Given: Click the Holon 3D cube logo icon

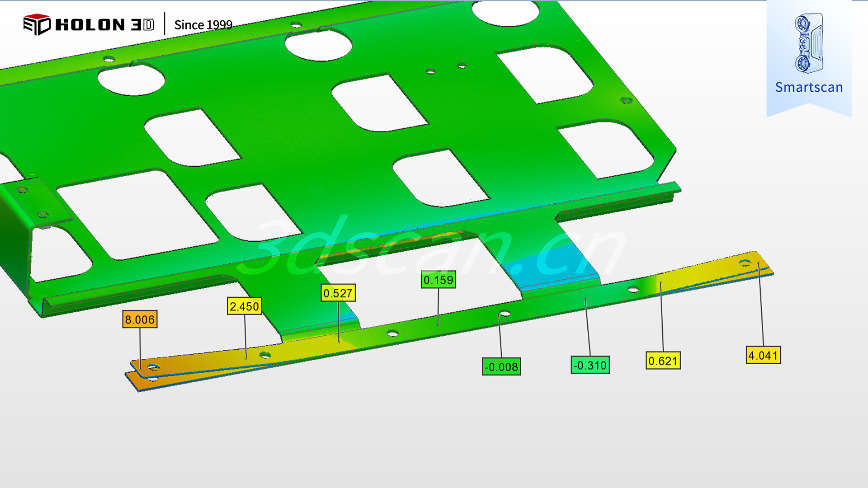Looking at the screenshot, I should (x=37, y=24).
